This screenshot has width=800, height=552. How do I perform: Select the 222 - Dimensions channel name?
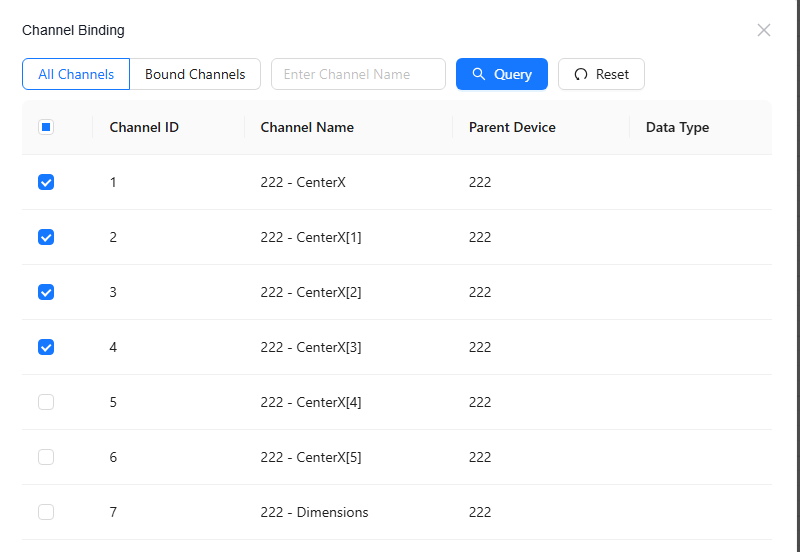pyautogui.click(x=314, y=512)
